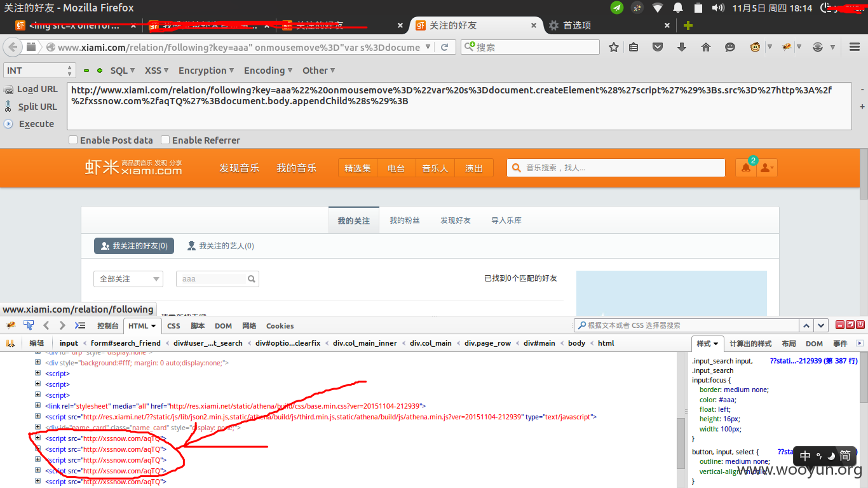Open a new tab with plus icon
The height and width of the screenshot is (488, 868).
(688, 25)
